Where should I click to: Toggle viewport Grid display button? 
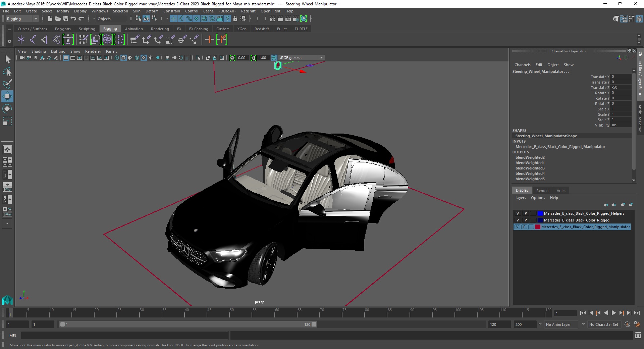coord(66,58)
